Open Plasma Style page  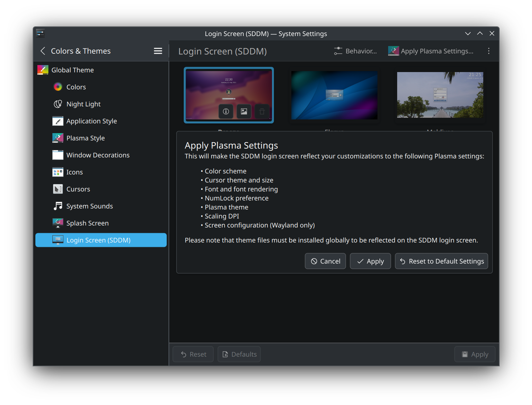(101, 138)
